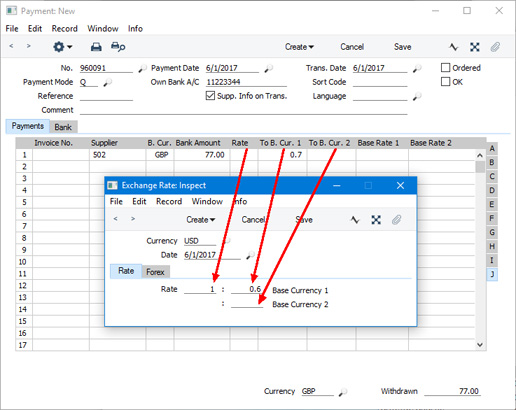Screen dimensions: 516x410
Task: Open the Forex tab
Action: coord(155,272)
